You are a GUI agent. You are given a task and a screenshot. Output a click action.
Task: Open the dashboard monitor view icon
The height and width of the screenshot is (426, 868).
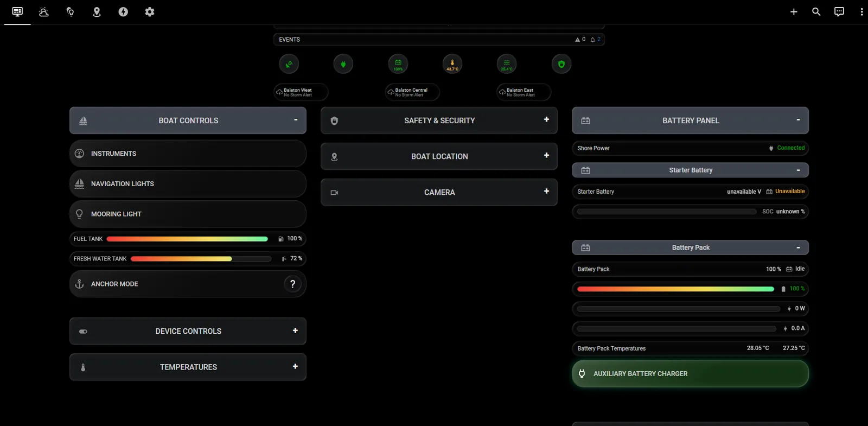click(17, 12)
